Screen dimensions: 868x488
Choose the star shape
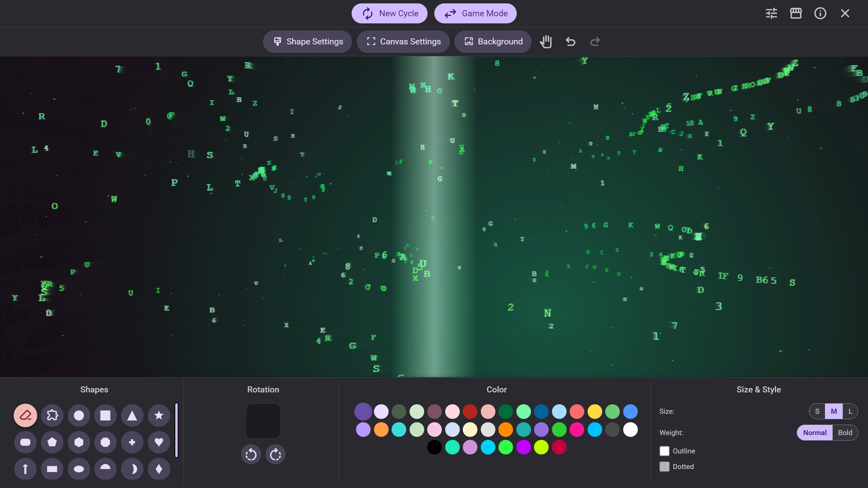pyautogui.click(x=158, y=415)
